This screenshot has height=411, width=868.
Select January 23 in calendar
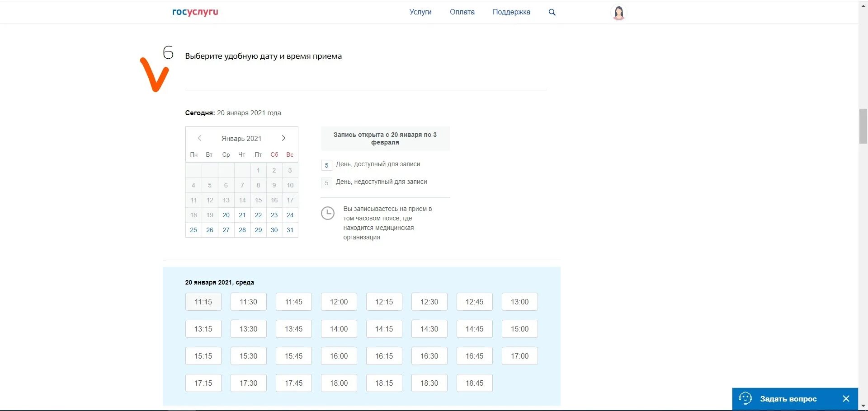tap(274, 215)
